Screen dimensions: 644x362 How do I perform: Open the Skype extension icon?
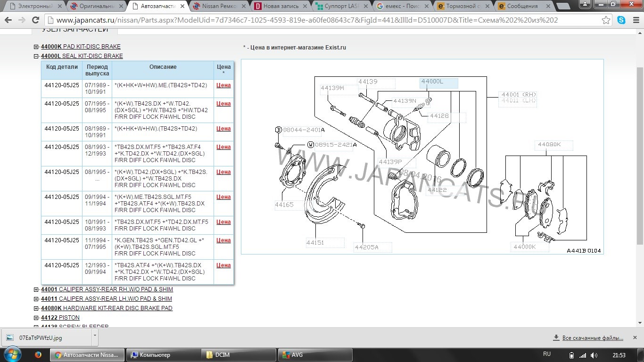click(x=621, y=20)
